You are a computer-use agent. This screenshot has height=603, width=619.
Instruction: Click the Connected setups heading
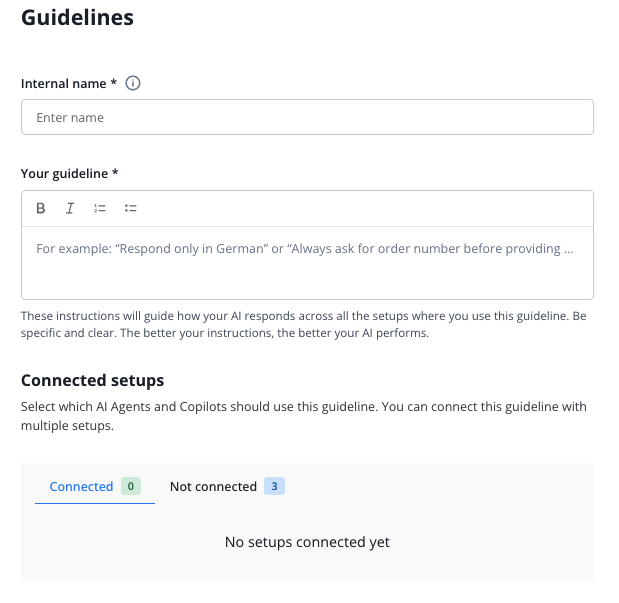point(92,380)
